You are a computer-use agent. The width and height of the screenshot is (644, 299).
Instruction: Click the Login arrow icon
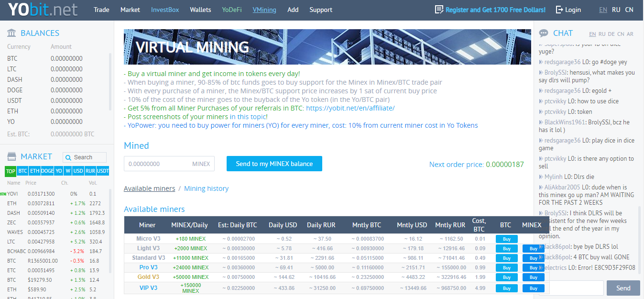pos(559,10)
